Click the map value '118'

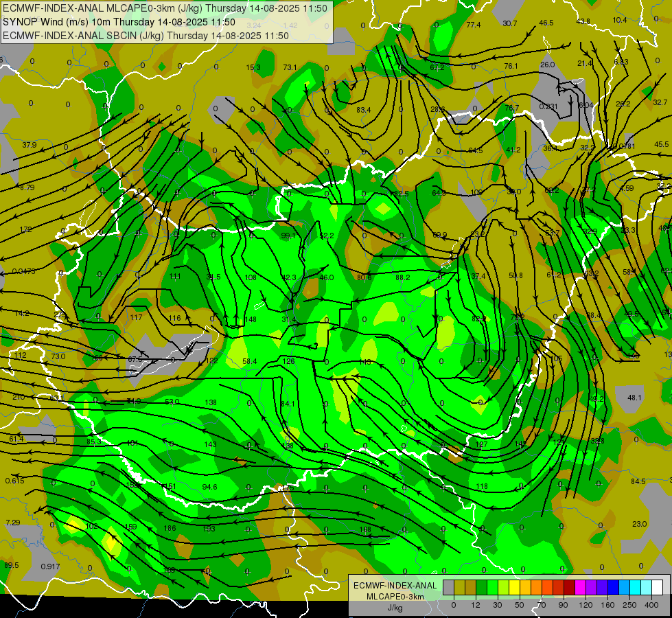[482, 486]
